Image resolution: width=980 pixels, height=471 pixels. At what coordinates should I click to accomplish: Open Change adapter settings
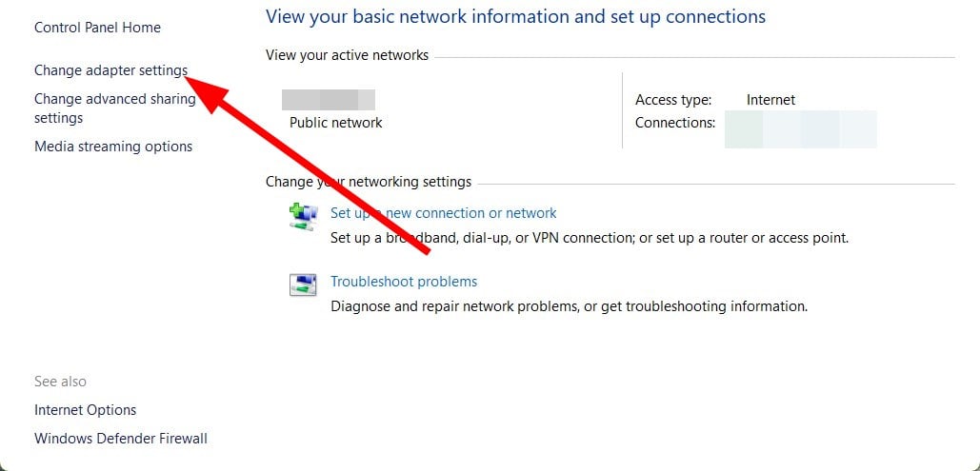[110, 70]
